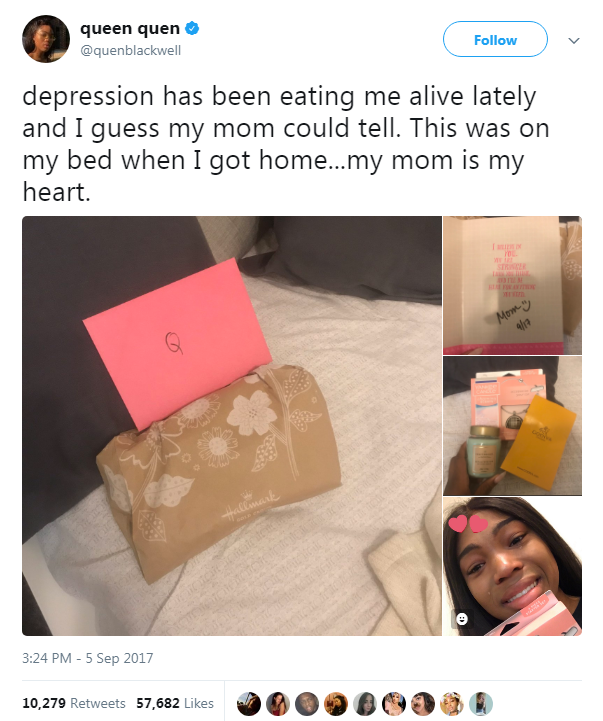
Task: Open first liker avatar after Likes count
Action: click(249, 704)
